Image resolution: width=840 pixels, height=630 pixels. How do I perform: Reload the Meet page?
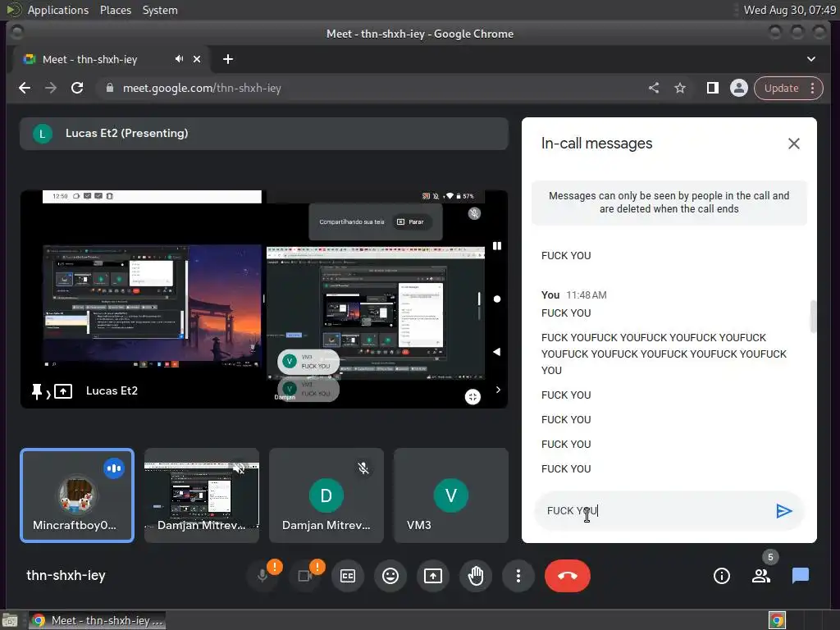[x=77, y=88]
